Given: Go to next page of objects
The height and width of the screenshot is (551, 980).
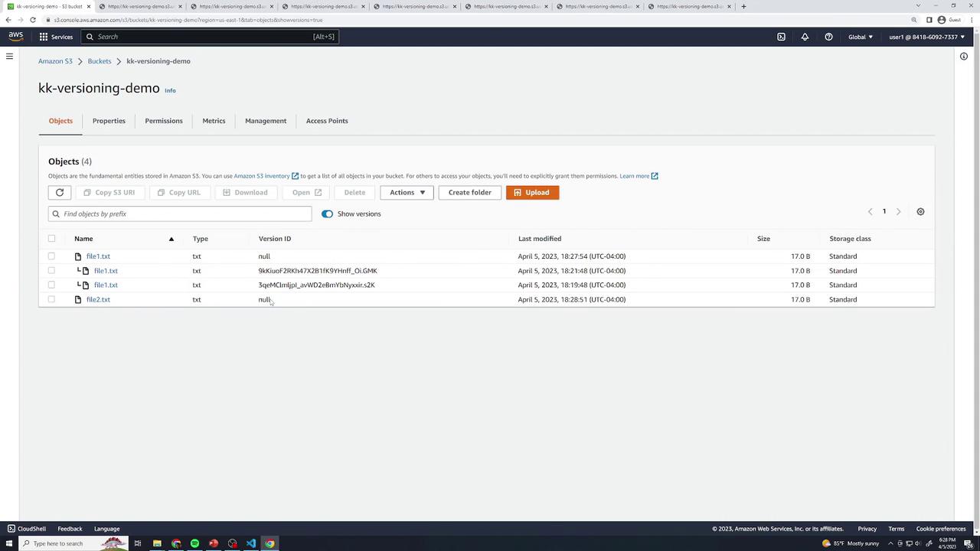Looking at the screenshot, I should [899, 212].
